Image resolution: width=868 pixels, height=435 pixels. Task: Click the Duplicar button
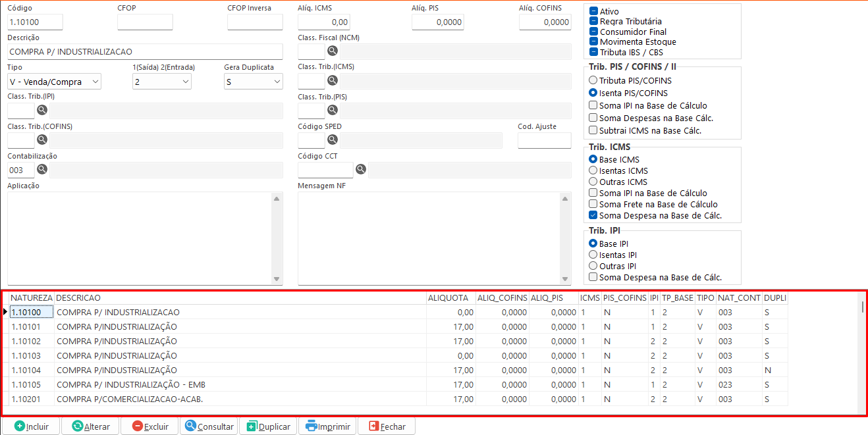[x=268, y=426]
